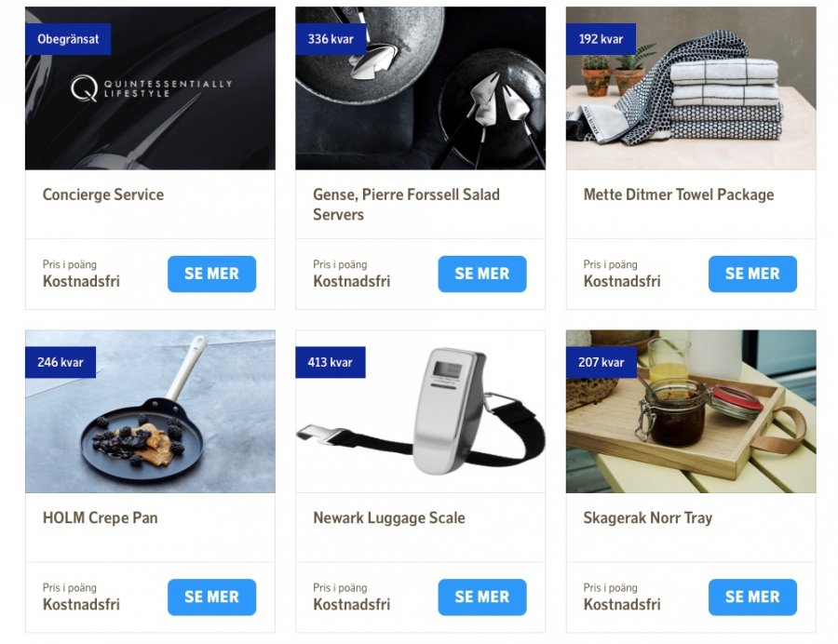Click the Newark Luggage Scale title
The height and width of the screenshot is (644, 838).
coord(389,517)
